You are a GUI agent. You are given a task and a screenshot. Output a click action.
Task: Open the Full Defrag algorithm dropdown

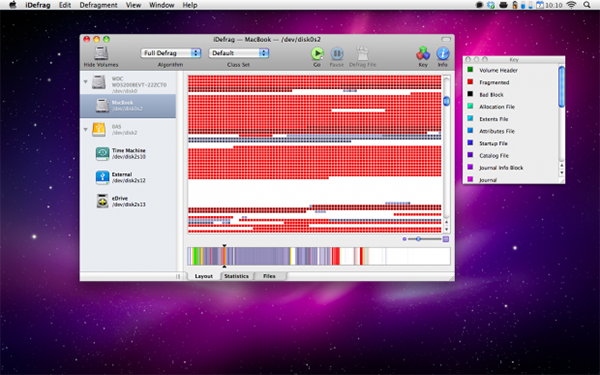[x=171, y=53]
